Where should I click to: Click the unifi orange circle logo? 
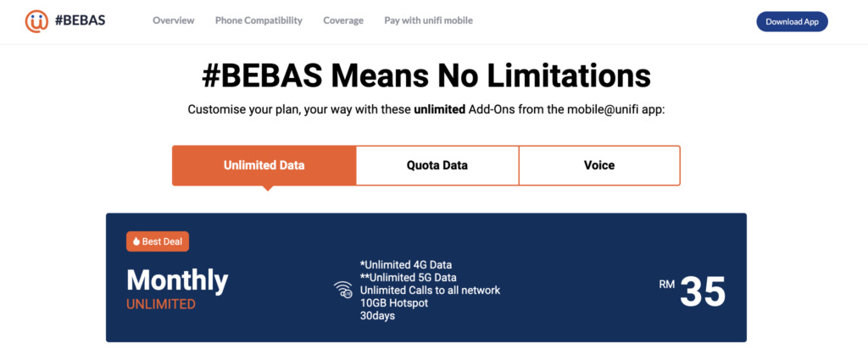coord(36,21)
